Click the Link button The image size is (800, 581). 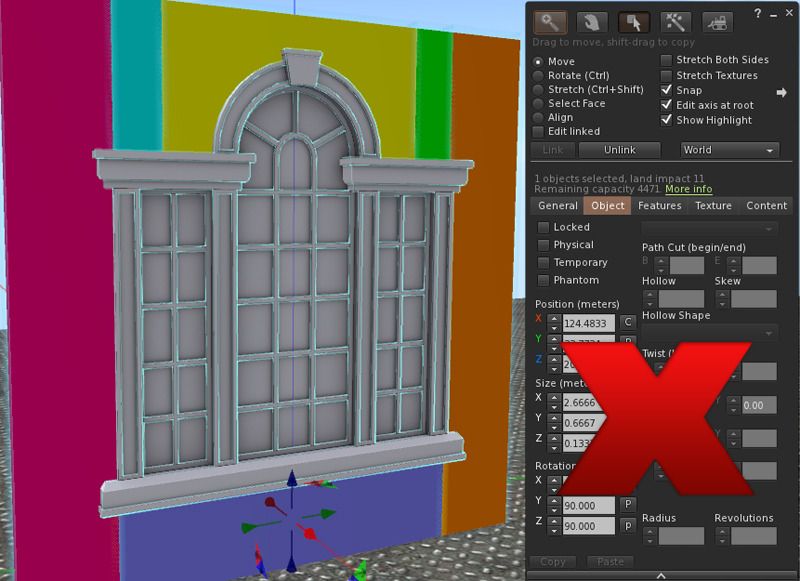click(553, 150)
